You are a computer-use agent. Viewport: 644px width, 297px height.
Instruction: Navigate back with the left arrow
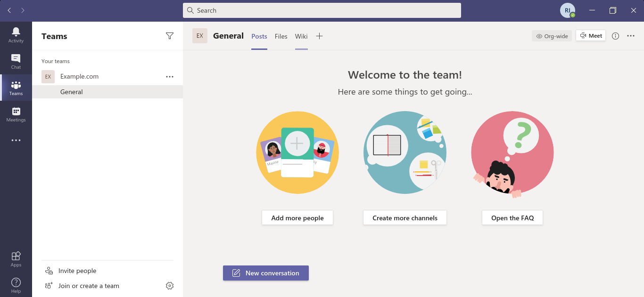click(9, 10)
